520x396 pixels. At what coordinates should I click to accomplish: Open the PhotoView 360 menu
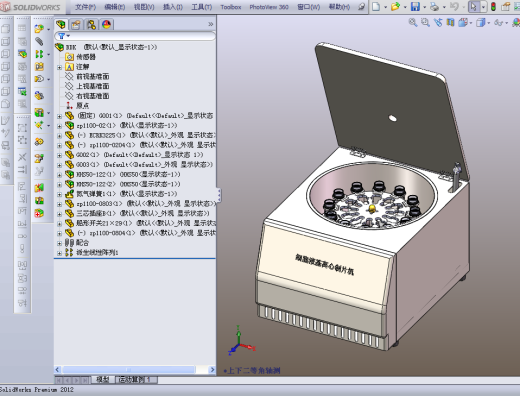[269, 7]
